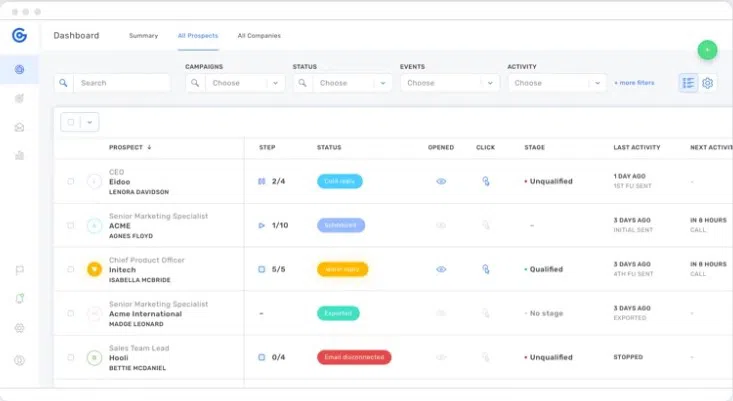Screen dimensions: 733x401
Task: Click the target dashboard sidebar icon
Action: click(x=19, y=69)
